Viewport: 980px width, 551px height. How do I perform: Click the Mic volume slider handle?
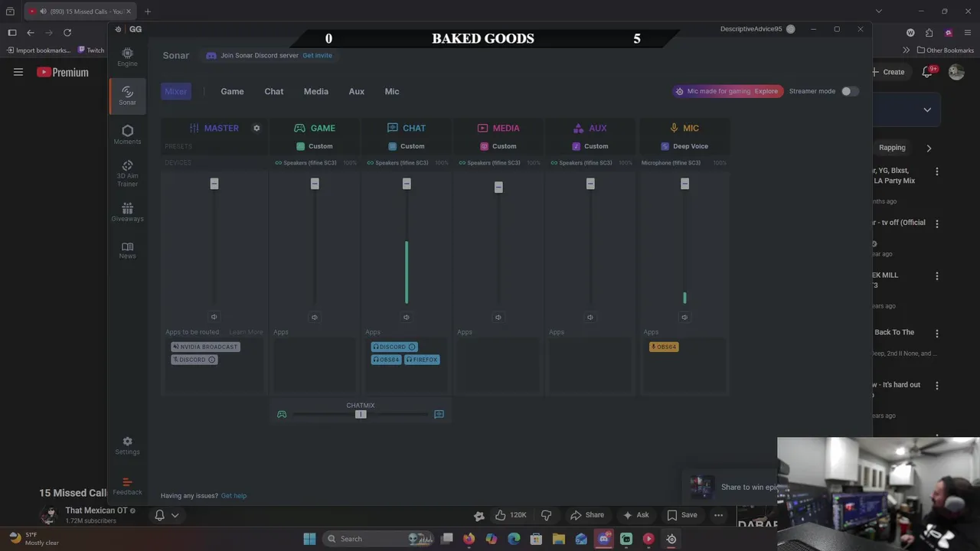684,184
